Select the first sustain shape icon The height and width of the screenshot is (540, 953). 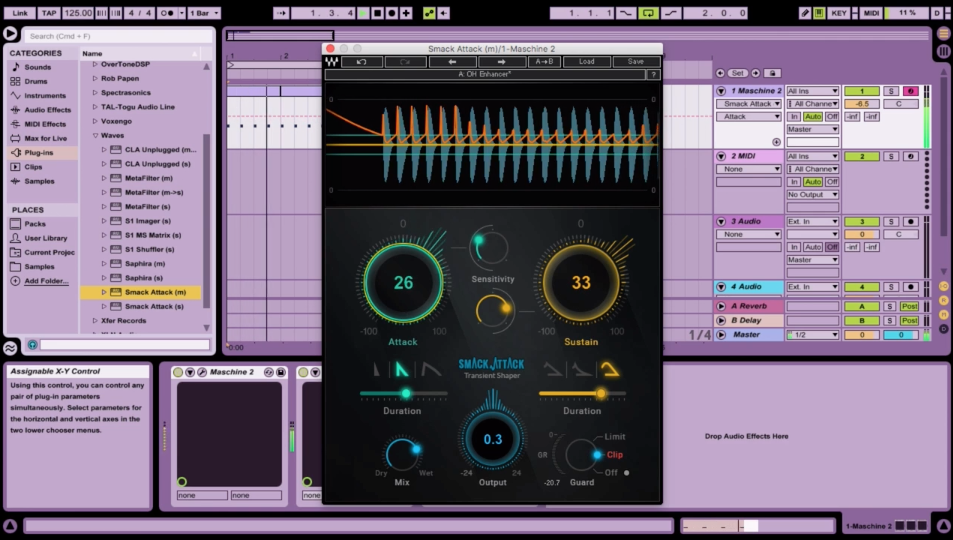552,369
